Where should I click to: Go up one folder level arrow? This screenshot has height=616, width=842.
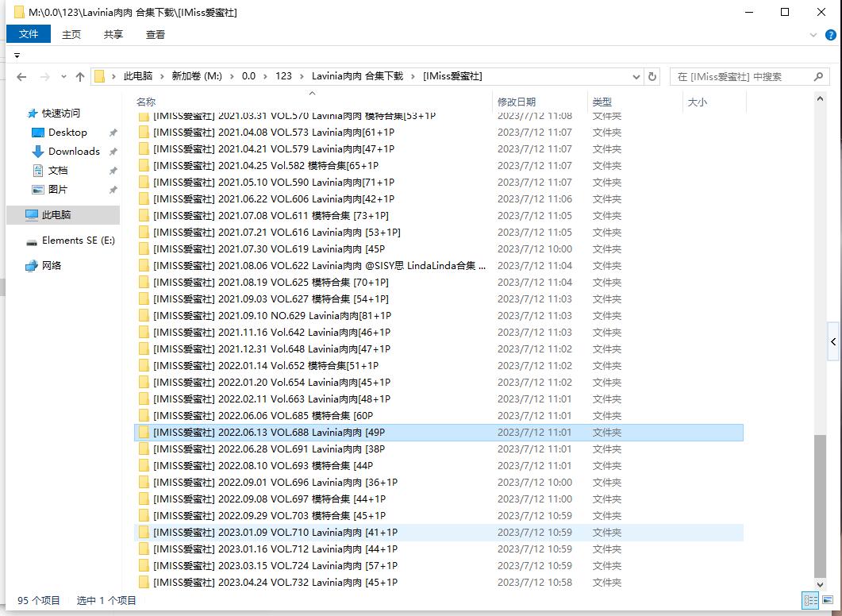point(80,77)
